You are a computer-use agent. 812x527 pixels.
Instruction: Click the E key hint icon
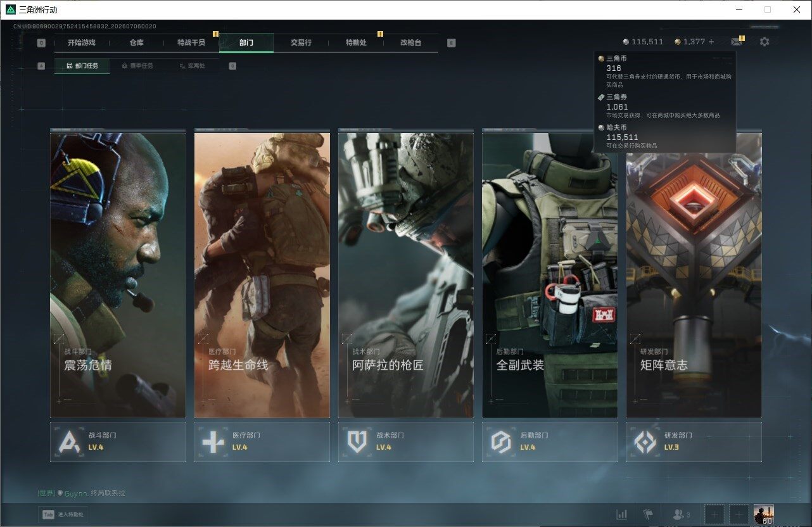(x=451, y=43)
